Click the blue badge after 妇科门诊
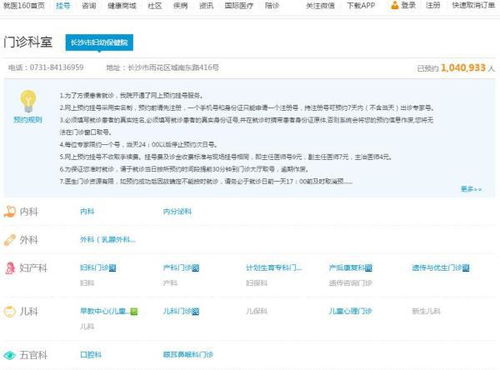Screen dimensions: 500x370 [x=113, y=268]
